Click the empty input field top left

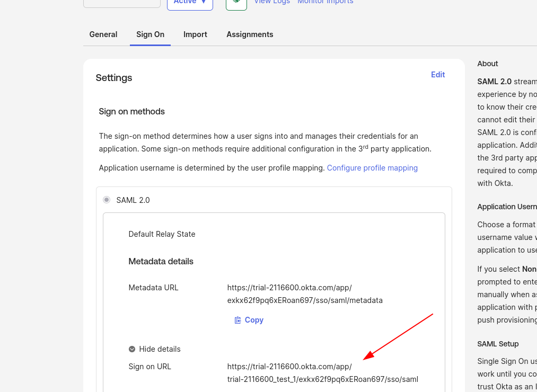(121, 4)
